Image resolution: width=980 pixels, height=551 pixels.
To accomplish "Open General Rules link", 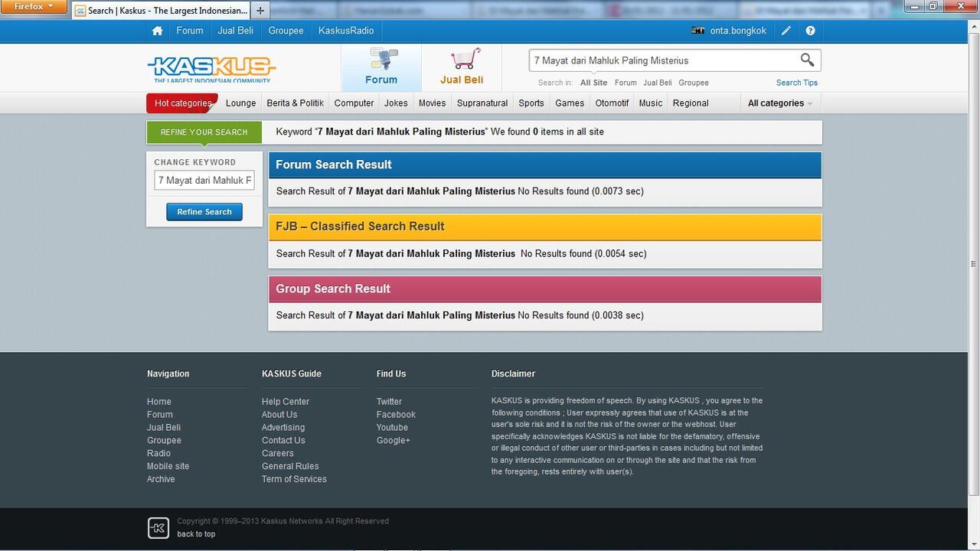I will point(290,467).
